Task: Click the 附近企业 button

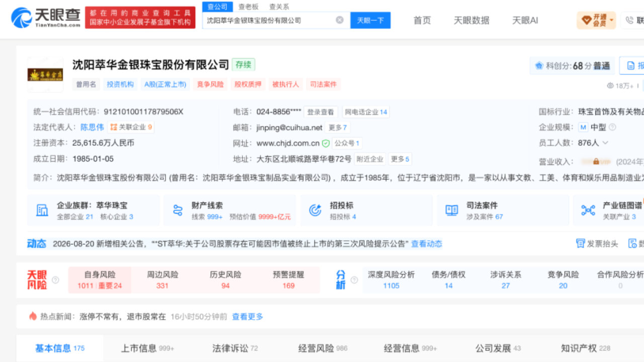Action: point(370,159)
